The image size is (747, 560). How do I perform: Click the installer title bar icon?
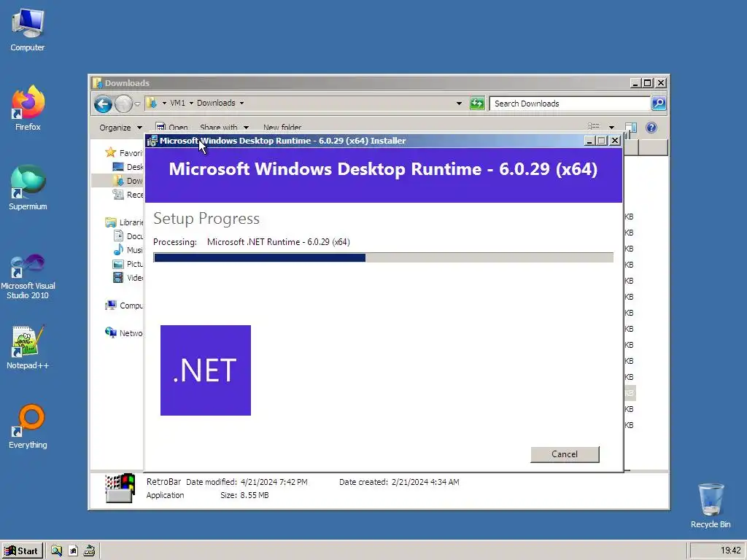152,141
